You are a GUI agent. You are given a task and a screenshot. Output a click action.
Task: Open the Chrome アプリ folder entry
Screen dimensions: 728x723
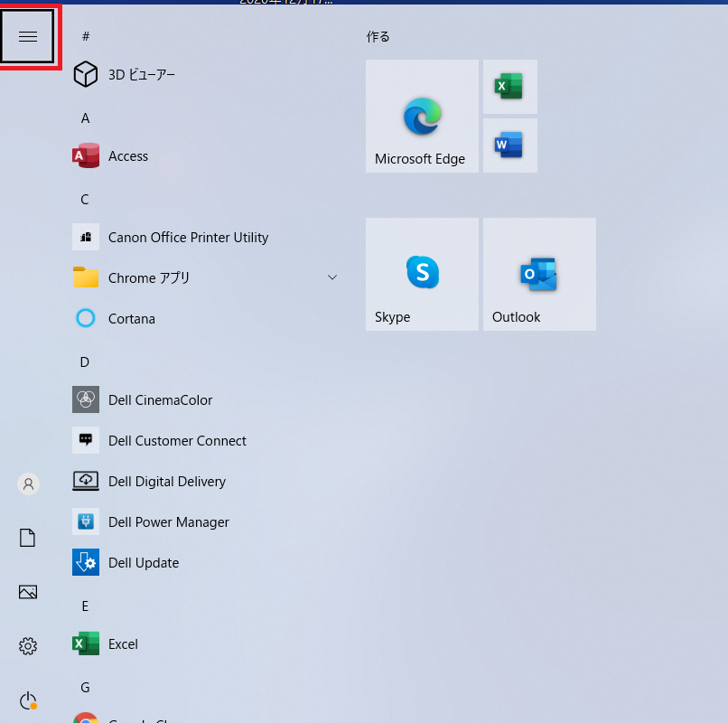coord(149,278)
